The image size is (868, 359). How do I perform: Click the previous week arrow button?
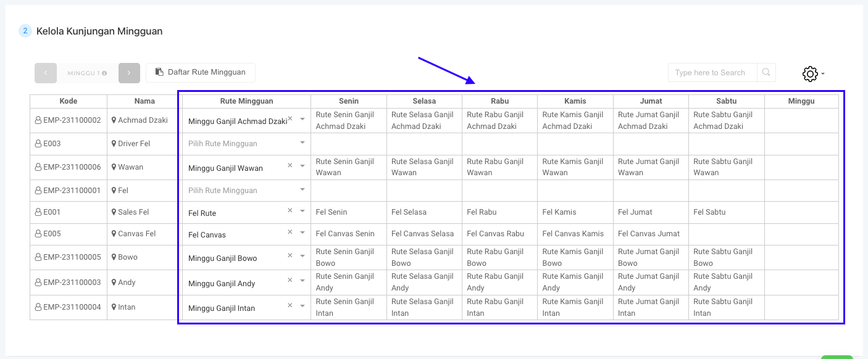pos(46,73)
